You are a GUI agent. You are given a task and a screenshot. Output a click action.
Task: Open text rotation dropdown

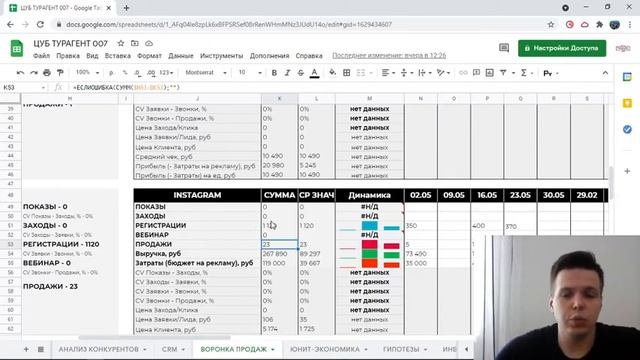click(x=443, y=73)
